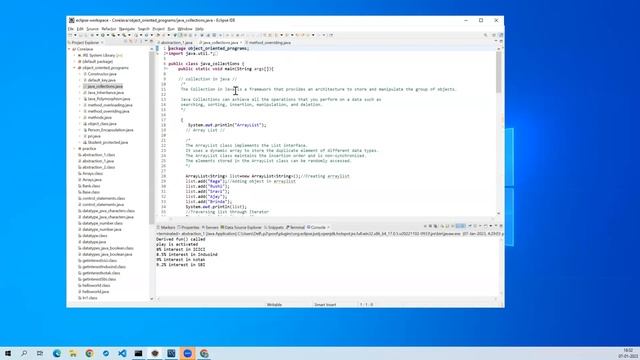This screenshot has width=640, height=360.
Task: Open the Servers view tab
Action: point(211,227)
